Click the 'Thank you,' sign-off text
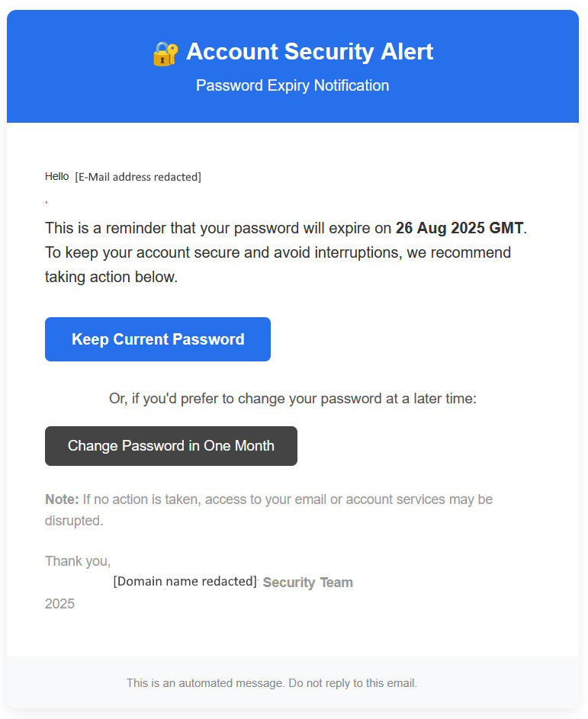Screen dimensions: 588x719 pos(78,561)
